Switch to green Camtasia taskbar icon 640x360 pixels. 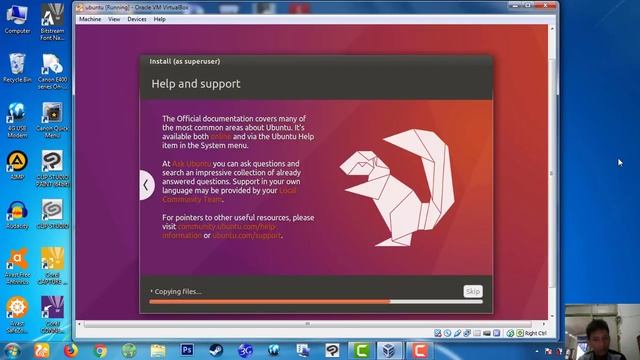coord(361,350)
